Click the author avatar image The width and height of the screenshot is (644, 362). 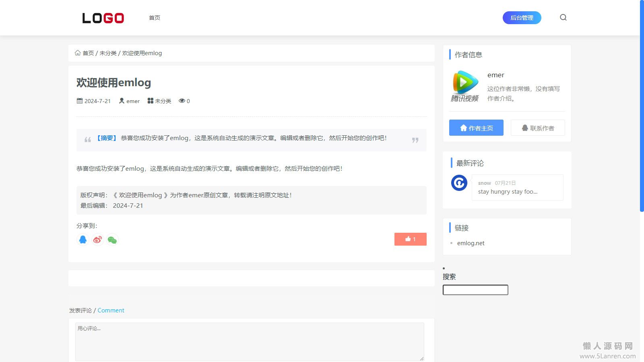(465, 86)
